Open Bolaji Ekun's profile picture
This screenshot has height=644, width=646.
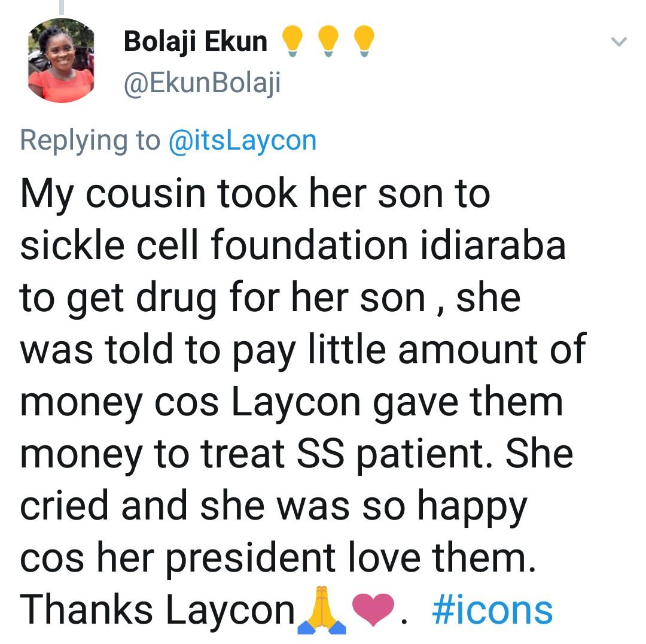(61, 59)
